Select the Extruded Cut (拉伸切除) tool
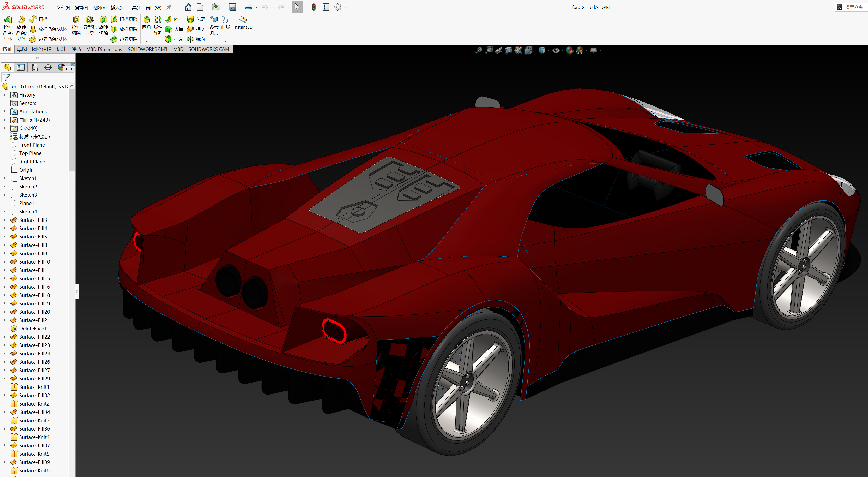The width and height of the screenshot is (868, 477). pyautogui.click(x=76, y=26)
